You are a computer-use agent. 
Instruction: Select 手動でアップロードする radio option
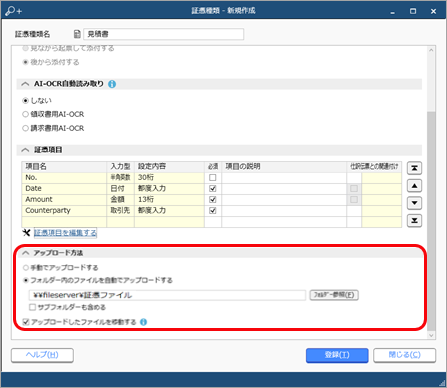coord(26,268)
